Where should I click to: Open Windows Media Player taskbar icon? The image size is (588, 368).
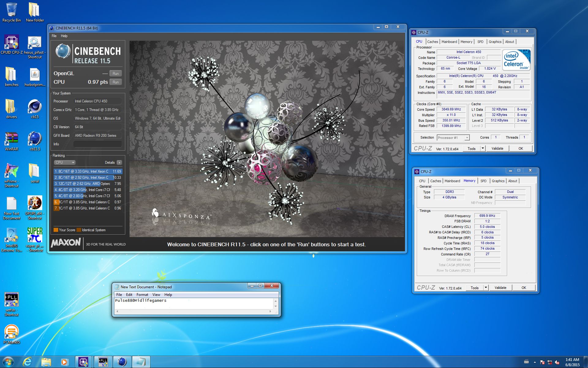pyautogui.click(x=64, y=362)
